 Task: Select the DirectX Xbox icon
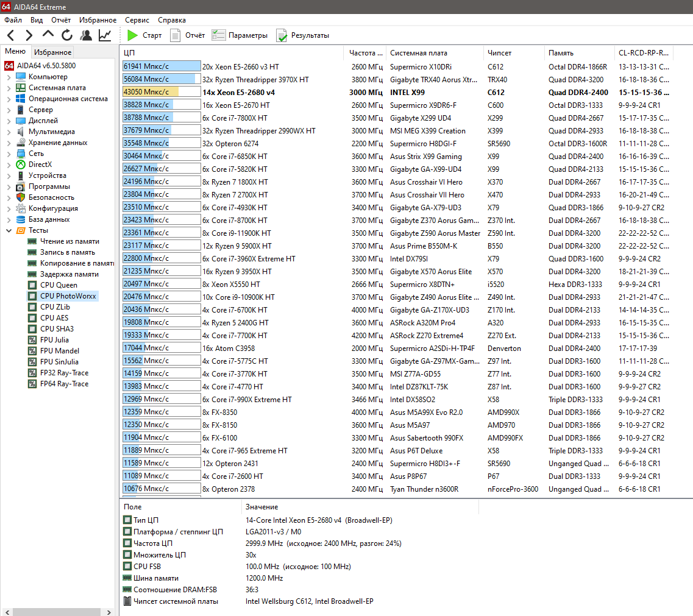pyautogui.click(x=21, y=165)
